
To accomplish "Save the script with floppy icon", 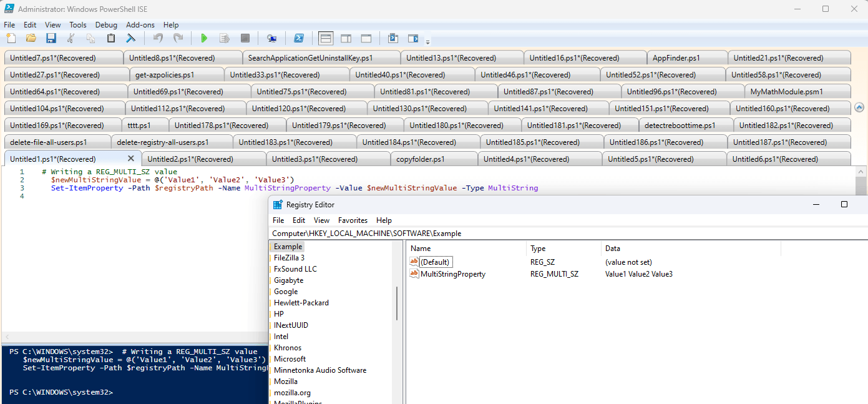I will (x=51, y=38).
